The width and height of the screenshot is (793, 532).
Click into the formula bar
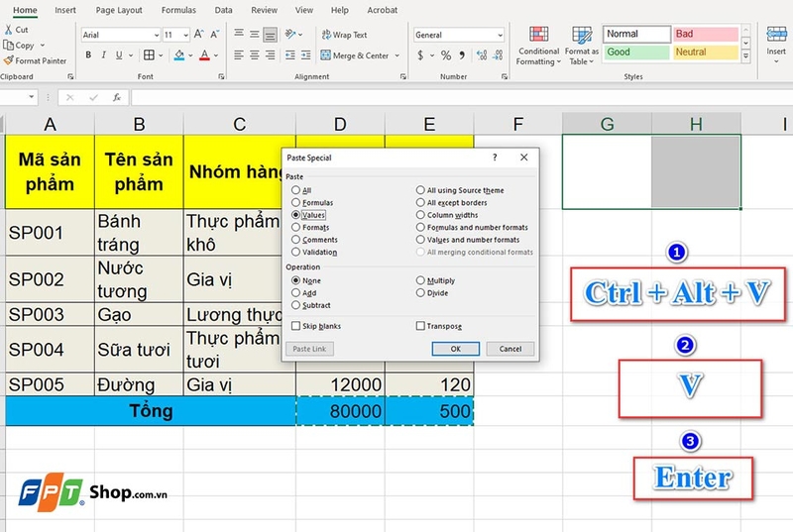pos(461,97)
